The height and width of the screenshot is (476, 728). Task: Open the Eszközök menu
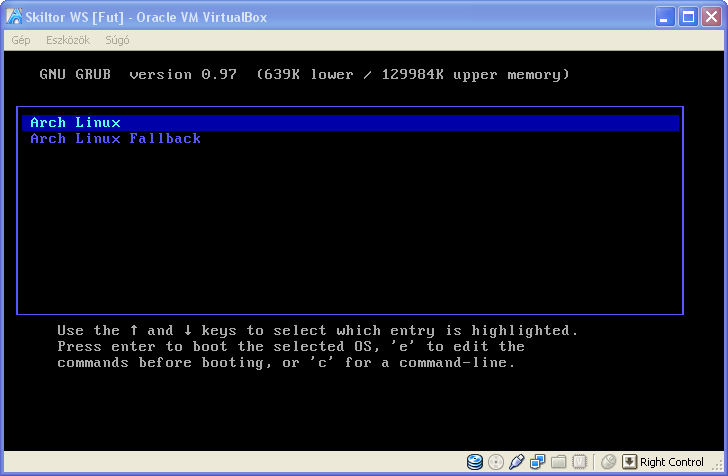68,40
